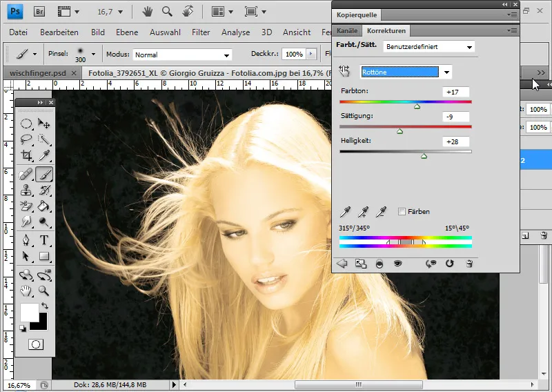Click the Helligkeit slider handle
552x392 pixels.
(x=424, y=156)
